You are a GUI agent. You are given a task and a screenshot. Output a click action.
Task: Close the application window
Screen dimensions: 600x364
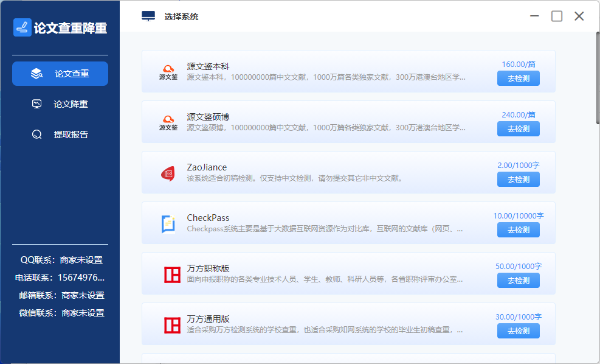pyautogui.click(x=579, y=16)
